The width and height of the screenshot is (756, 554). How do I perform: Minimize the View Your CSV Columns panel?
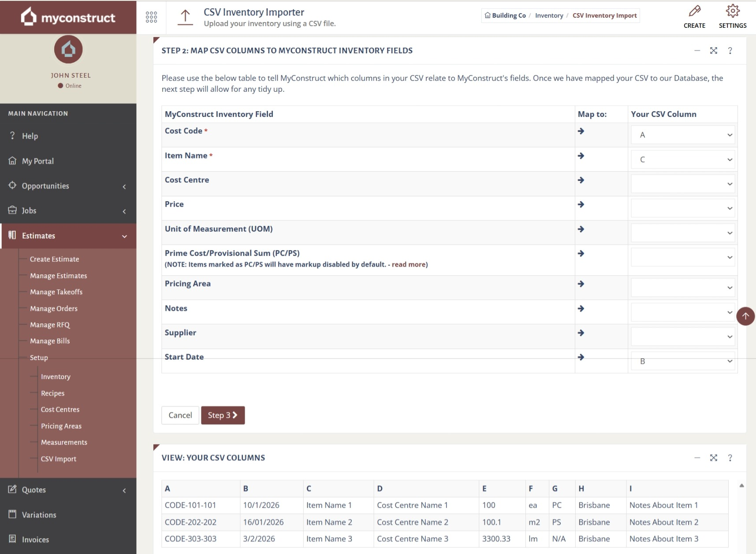pyautogui.click(x=697, y=458)
